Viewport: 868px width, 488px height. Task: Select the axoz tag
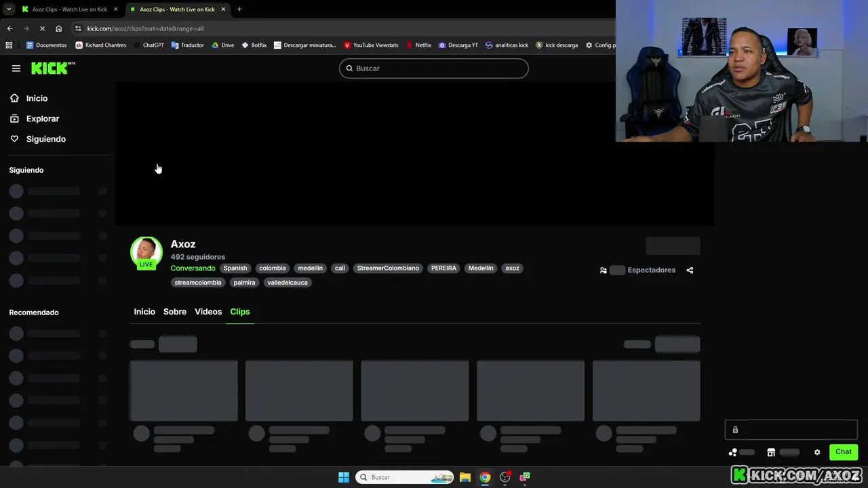pos(512,268)
